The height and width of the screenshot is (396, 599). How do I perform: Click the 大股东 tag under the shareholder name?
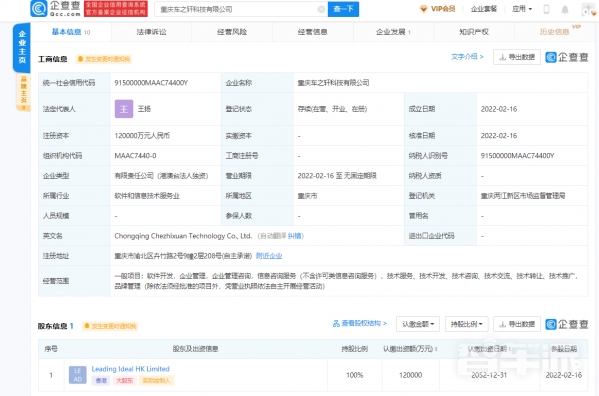click(x=125, y=380)
